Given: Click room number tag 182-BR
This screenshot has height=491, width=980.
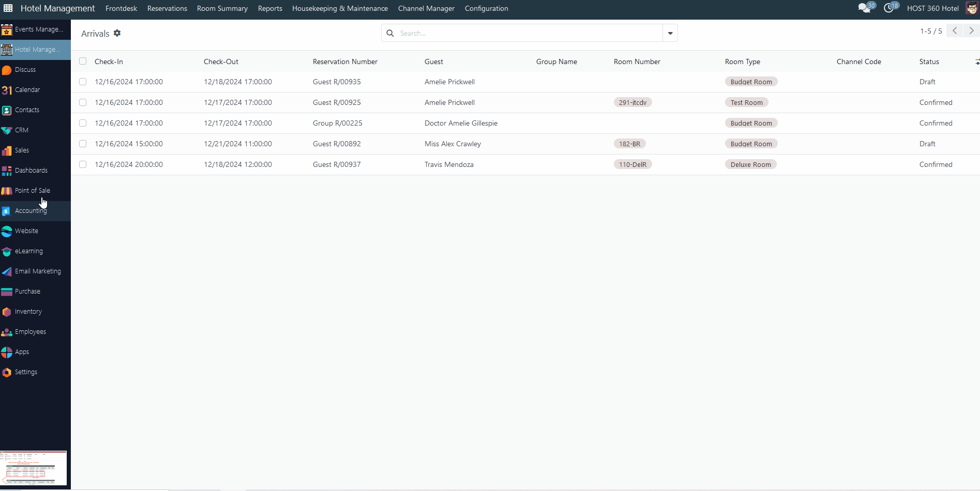Looking at the screenshot, I should click(629, 144).
